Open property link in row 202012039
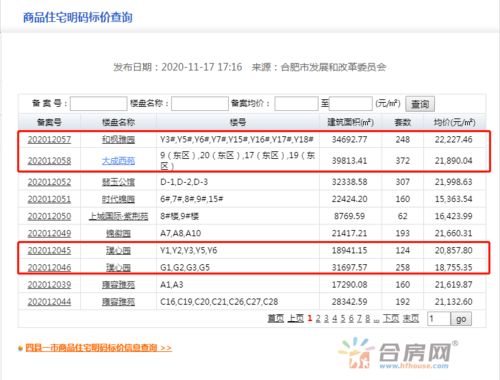The image size is (500, 380). (118, 285)
